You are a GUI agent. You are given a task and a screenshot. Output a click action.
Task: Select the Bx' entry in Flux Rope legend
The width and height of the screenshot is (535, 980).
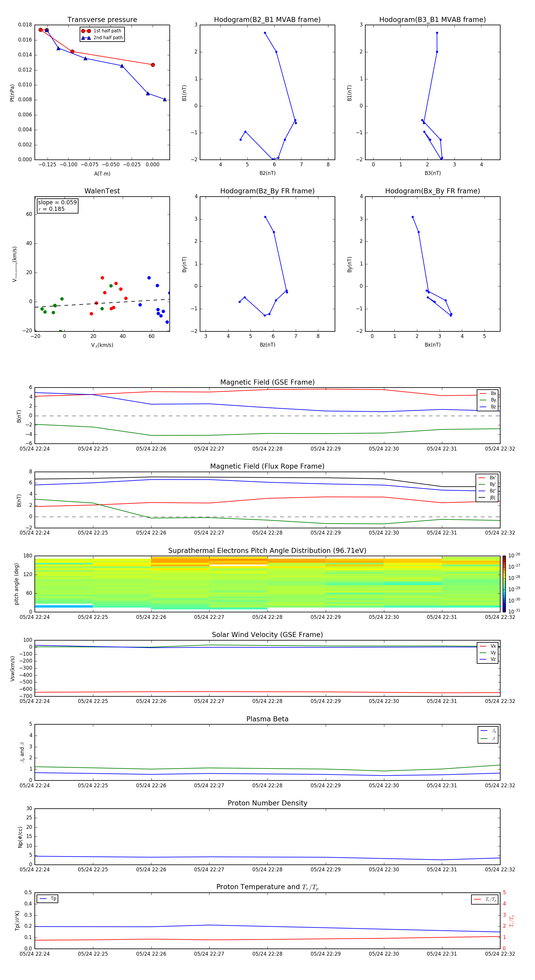point(487,478)
